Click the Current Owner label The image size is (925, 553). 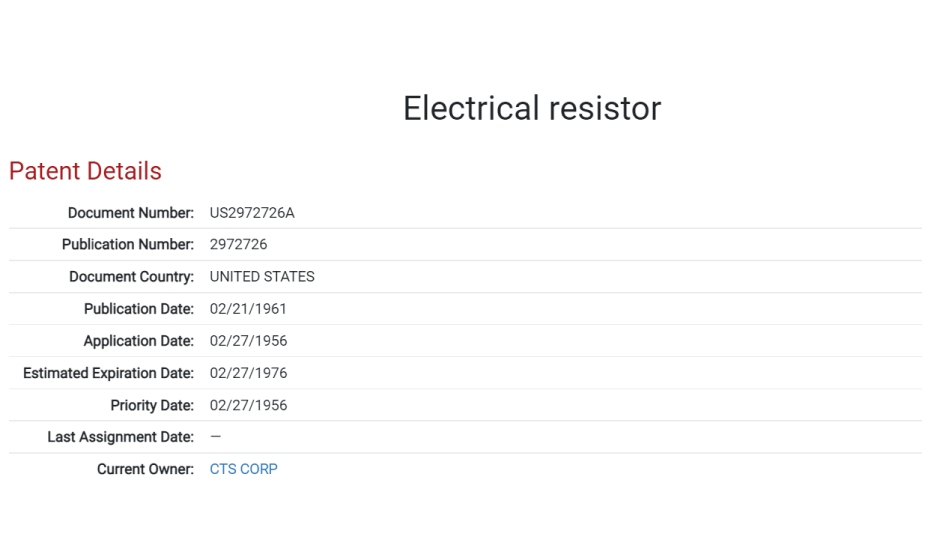tap(145, 469)
